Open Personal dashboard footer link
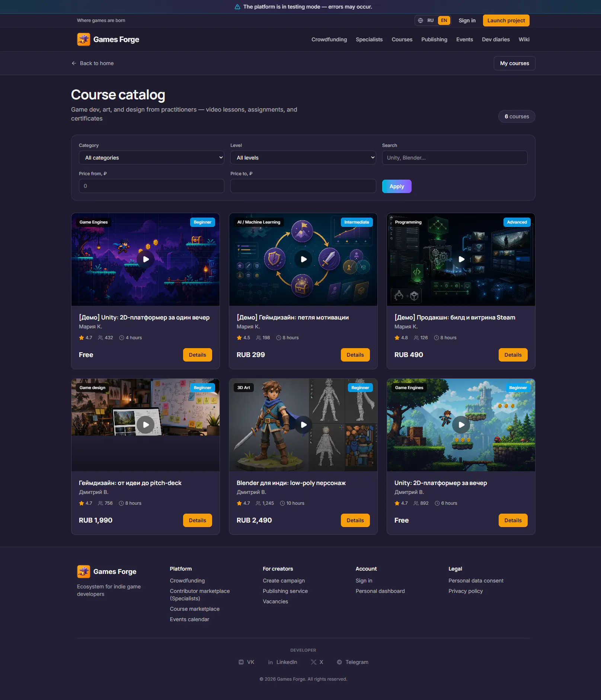The width and height of the screenshot is (601, 700). [x=380, y=591]
